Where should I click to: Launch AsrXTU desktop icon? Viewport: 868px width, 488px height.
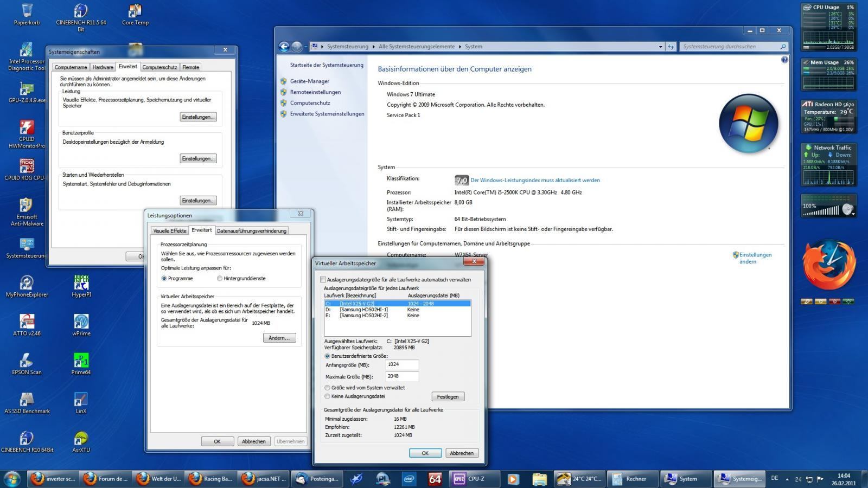point(81,441)
